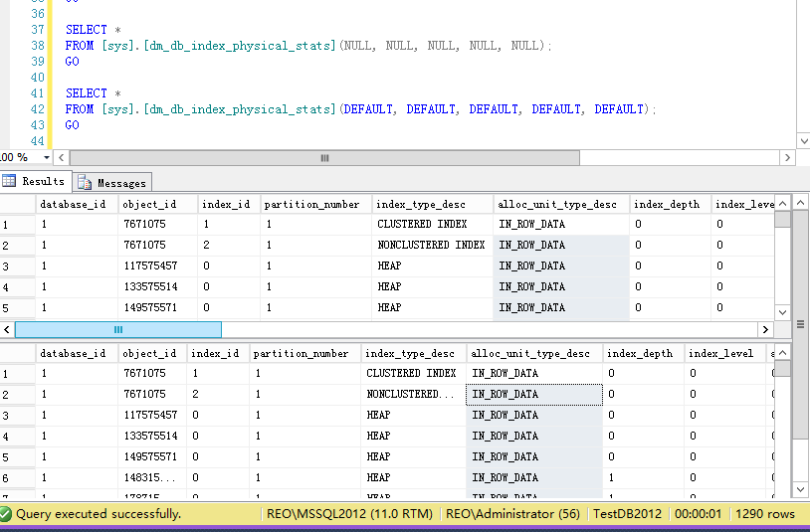Click partition_number column header in second grid
This screenshot has width=810, height=532.
coord(303,354)
